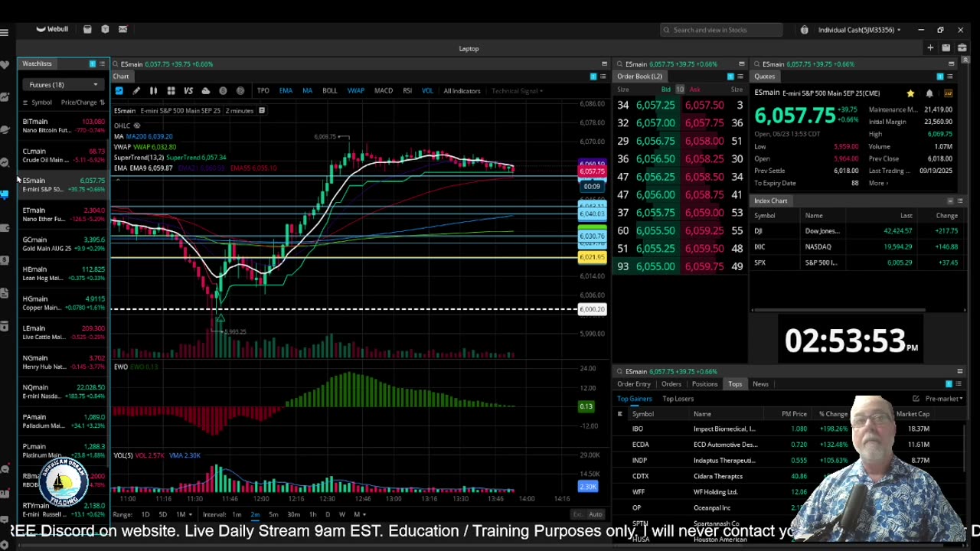The width and height of the screenshot is (980, 551).
Task: Expand the Technical Signal dropdown
Action: 517,91
